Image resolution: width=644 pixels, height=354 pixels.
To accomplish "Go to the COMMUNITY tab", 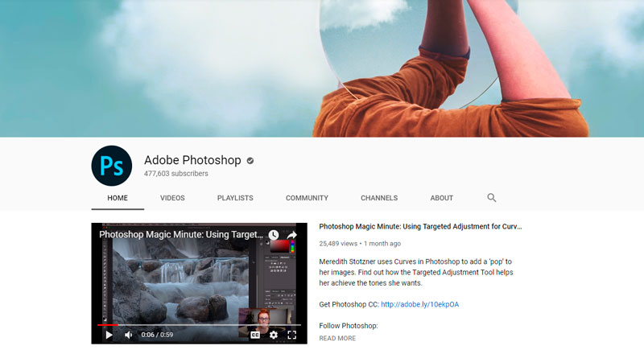I will [308, 198].
